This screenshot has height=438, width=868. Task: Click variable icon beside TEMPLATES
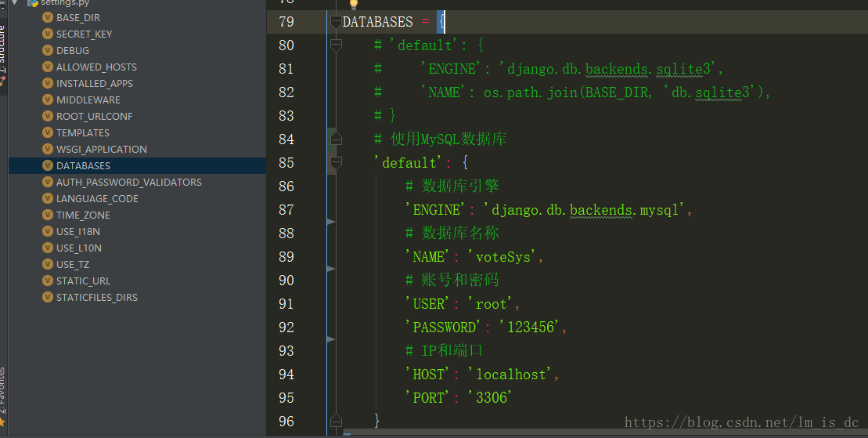(x=48, y=132)
